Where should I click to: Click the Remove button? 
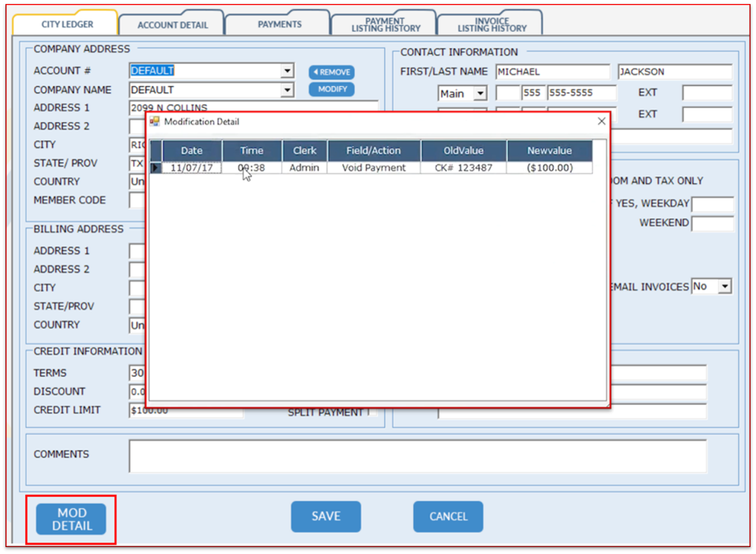331,72
